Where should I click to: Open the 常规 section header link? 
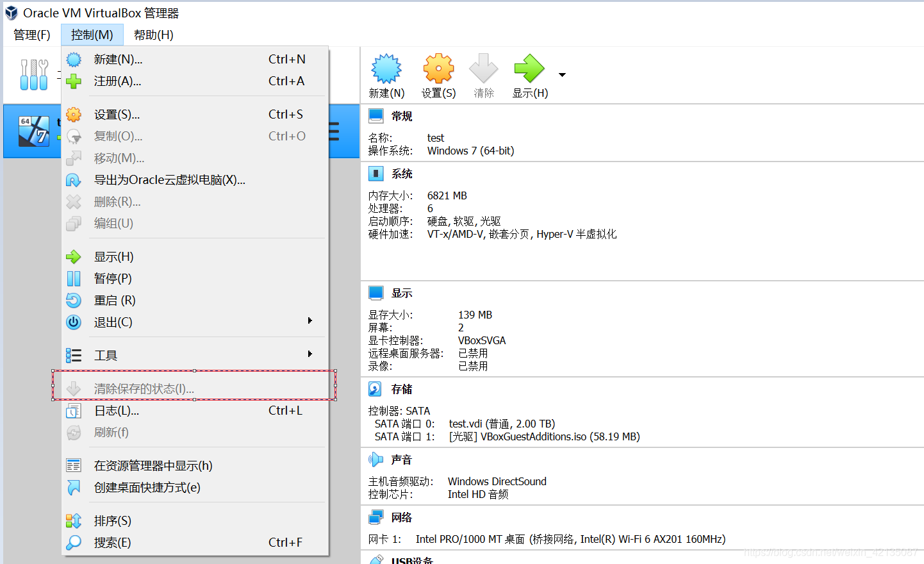tap(402, 116)
